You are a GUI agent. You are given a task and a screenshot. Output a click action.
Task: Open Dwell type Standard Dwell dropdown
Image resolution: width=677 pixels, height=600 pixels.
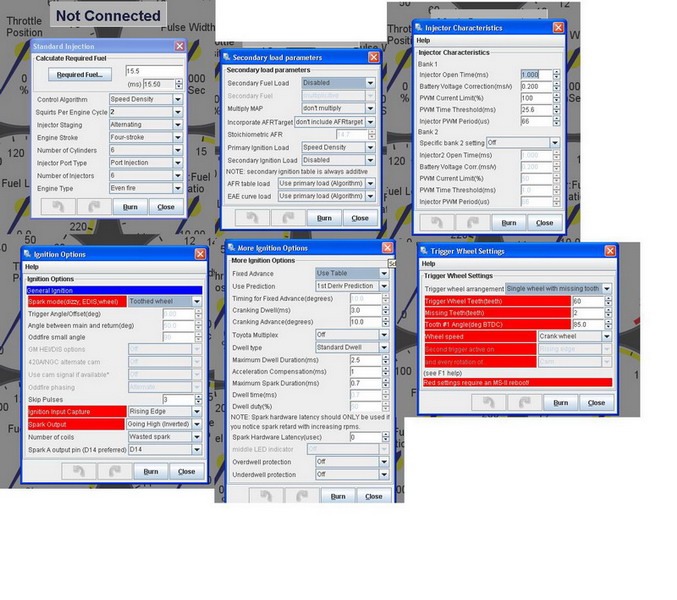384,347
